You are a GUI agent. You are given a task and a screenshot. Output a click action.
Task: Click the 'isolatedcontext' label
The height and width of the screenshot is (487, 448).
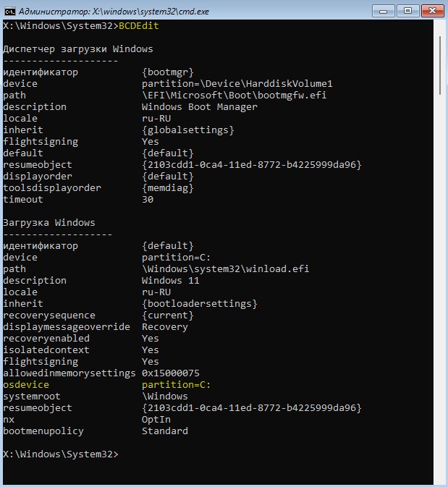click(x=46, y=350)
